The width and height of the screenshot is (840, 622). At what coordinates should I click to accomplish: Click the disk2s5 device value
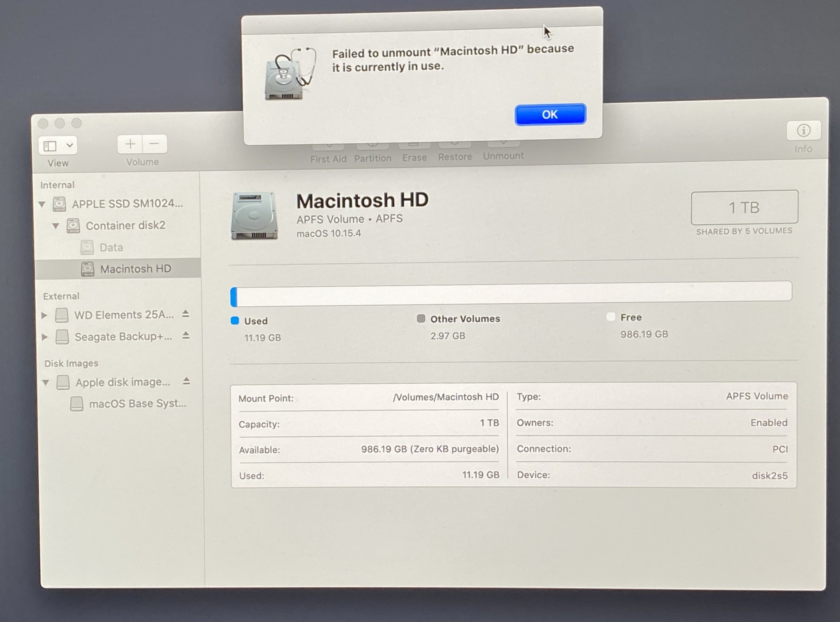point(769,476)
